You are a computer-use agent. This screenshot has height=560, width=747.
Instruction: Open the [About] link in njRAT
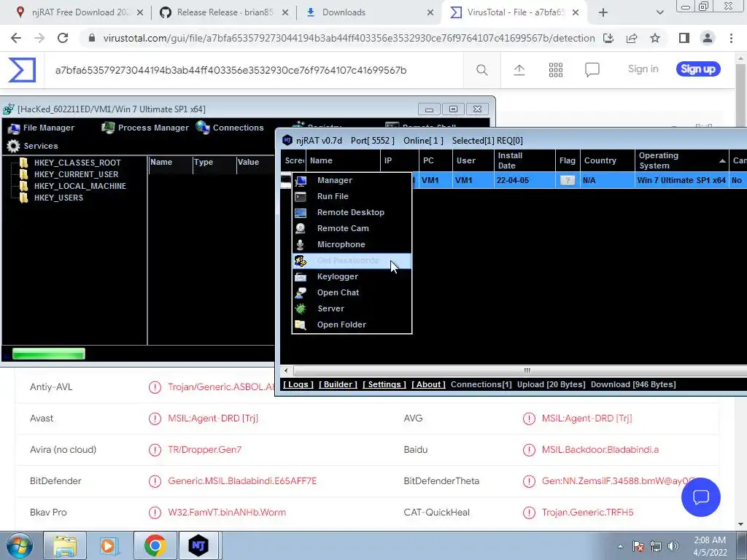(428, 384)
